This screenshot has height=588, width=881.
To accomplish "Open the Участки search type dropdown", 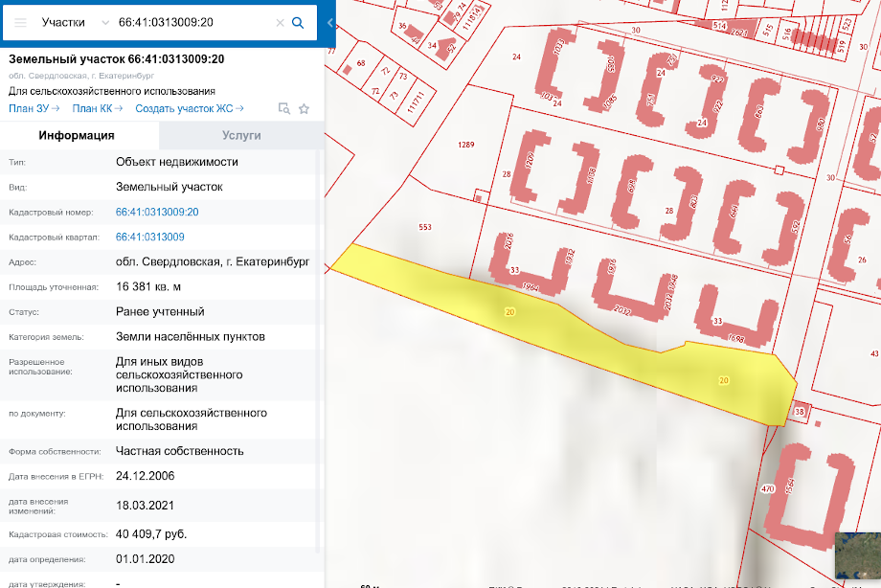I will (76, 22).
